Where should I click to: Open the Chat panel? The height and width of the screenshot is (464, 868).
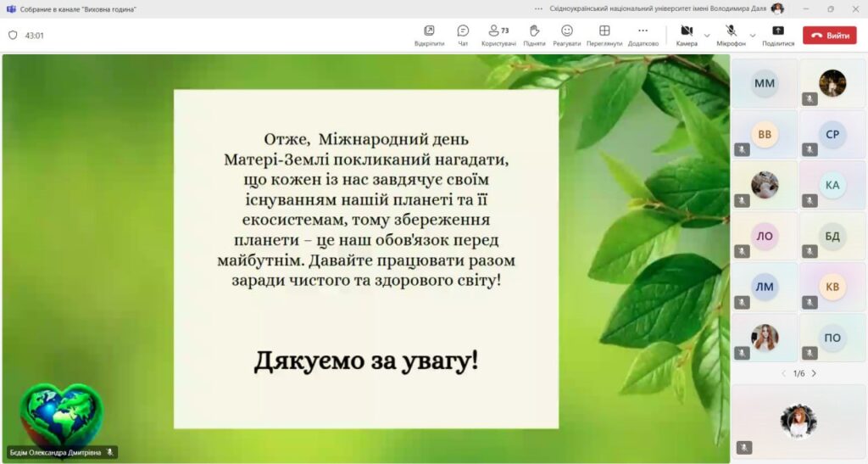(463, 35)
